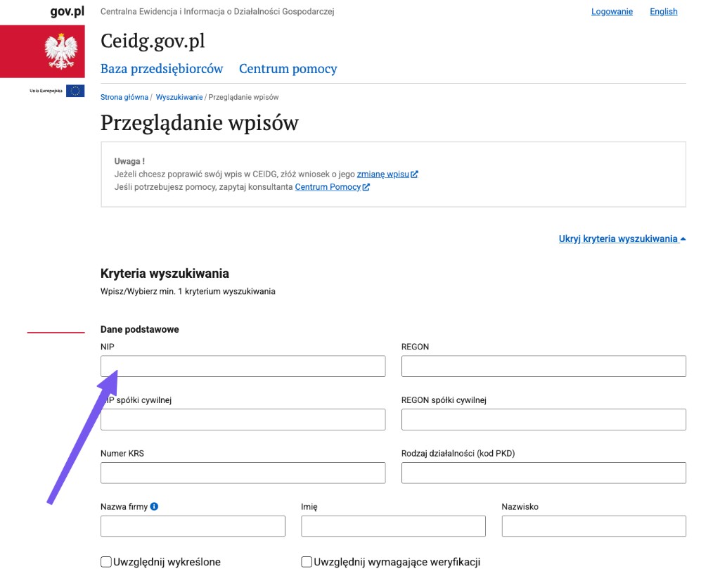Image resolution: width=720 pixels, height=588 pixels.
Task: Click into the Imię field
Action: [x=393, y=526]
